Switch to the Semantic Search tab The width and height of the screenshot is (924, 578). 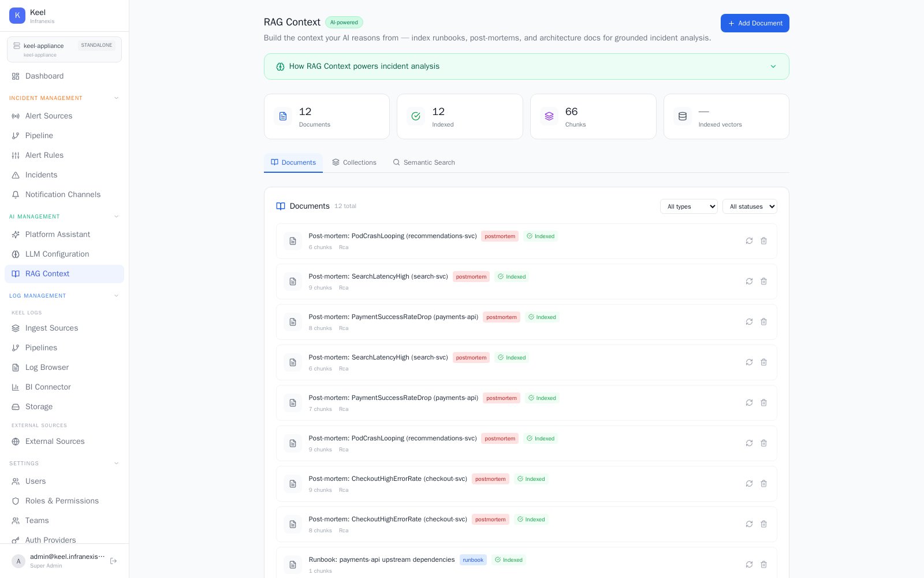click(424, 162)
